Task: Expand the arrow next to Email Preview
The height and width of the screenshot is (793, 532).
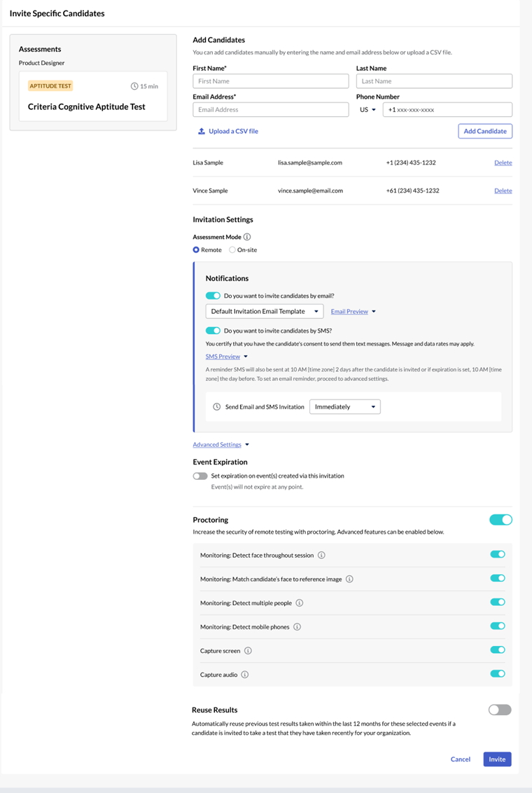Action: (374, 312)
